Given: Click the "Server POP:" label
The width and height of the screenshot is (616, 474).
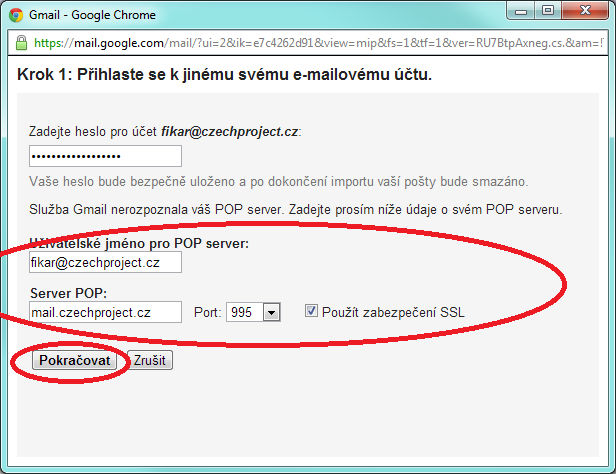Looking at the screenshot, I should (x=68, y=293).
